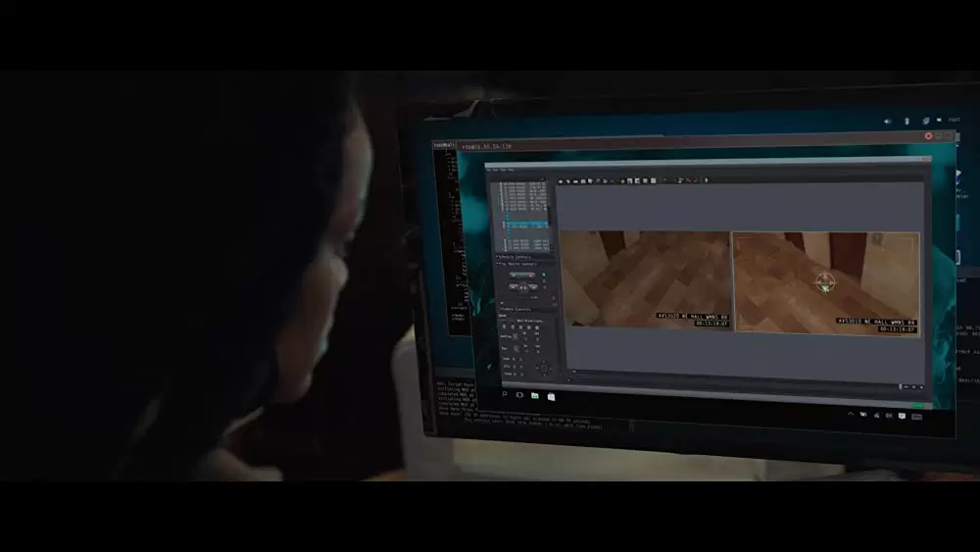Viewport: 980px width, 552px height.
Task: Click the wide button above playback controls
Action: point(522,276)
